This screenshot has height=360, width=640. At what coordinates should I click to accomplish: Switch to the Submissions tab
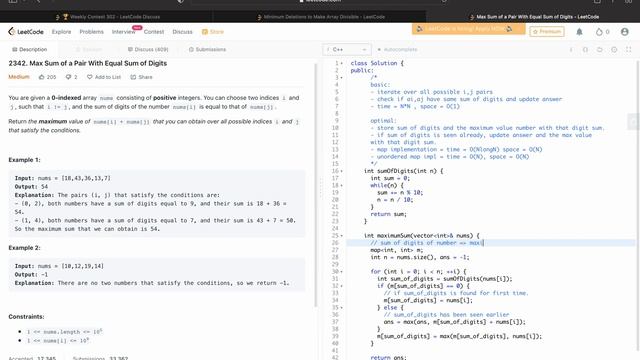coord(207,49)
